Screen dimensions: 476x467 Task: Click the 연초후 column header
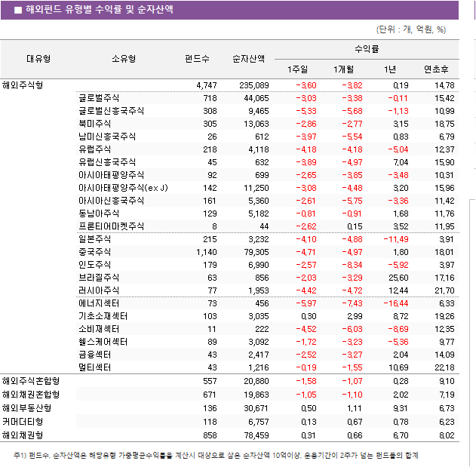pyautogui.click(x=436, y=69)
